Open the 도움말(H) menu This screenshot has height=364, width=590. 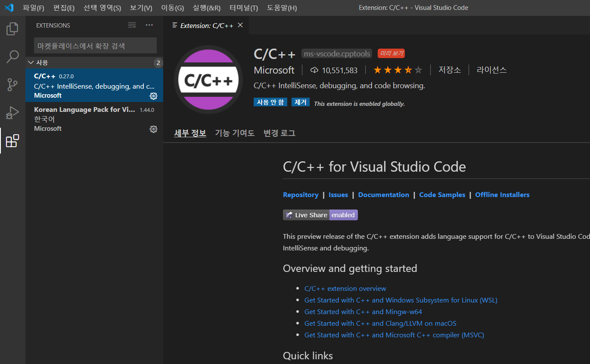coord(282,8)
